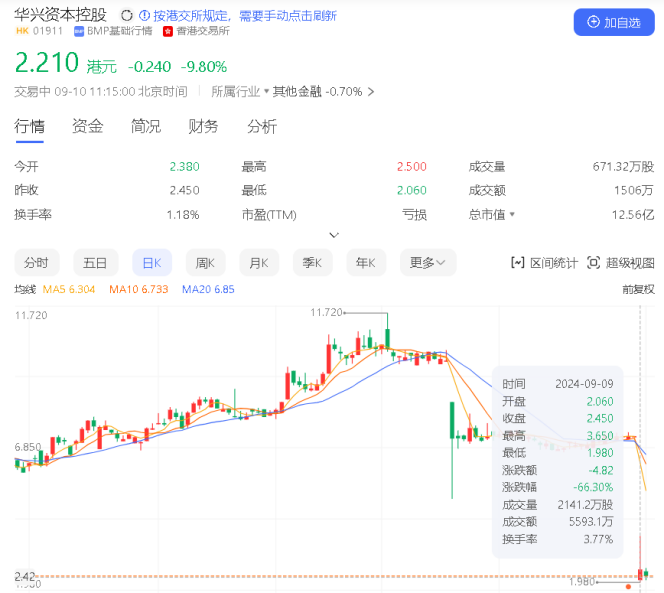The image size is (664, 593).
Task: Click the stock name 华兴资本控股
Action: pos(60,15)
